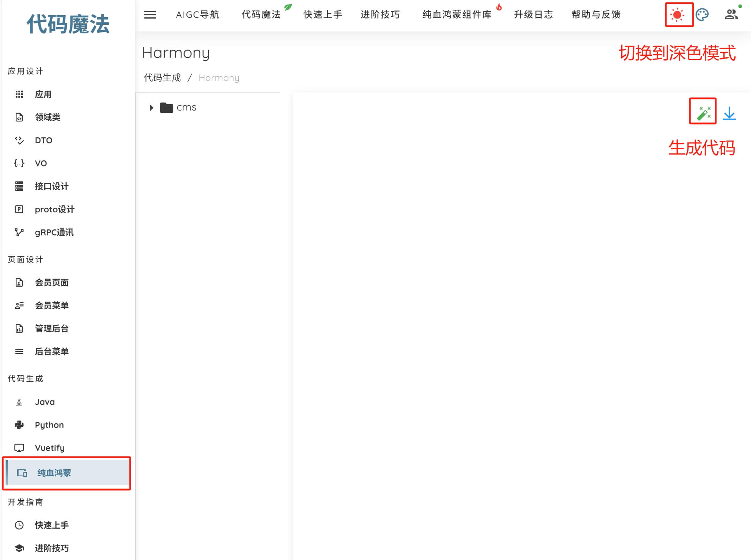Click the 升级日志 navigation link
This screenshot has width=751, height=560.
click(x=533, y=15)
